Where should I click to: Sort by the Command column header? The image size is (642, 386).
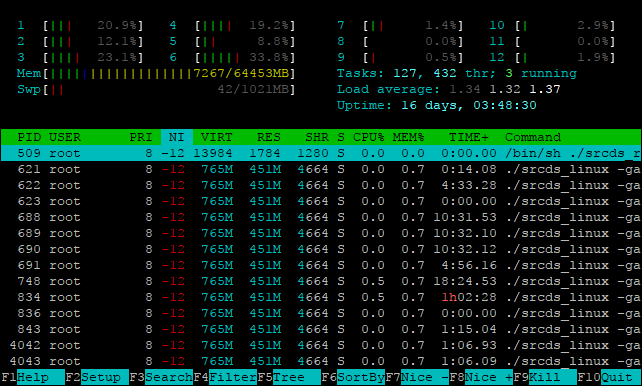pos(533,137)
